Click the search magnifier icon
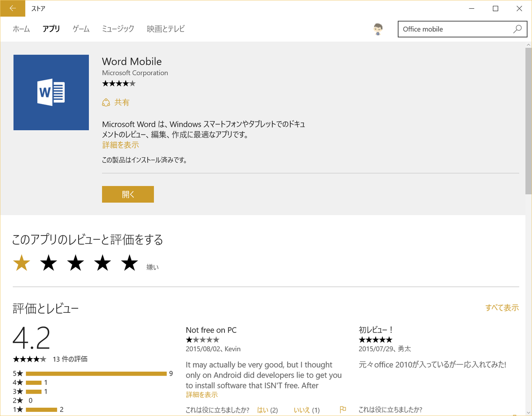This screenshot has height=416, width=532. click(517, 29)
